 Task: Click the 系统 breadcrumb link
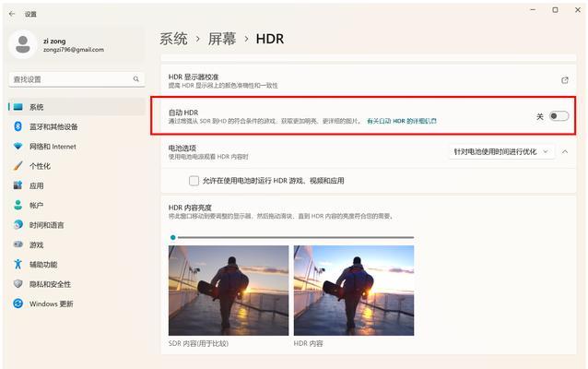pyautogui.click(x=173, y=39)
